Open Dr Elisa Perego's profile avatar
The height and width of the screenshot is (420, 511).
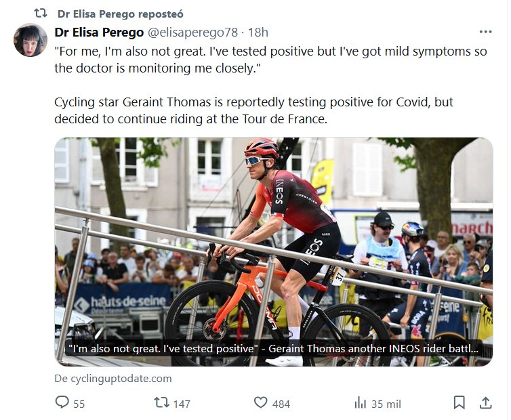[30, 40]
